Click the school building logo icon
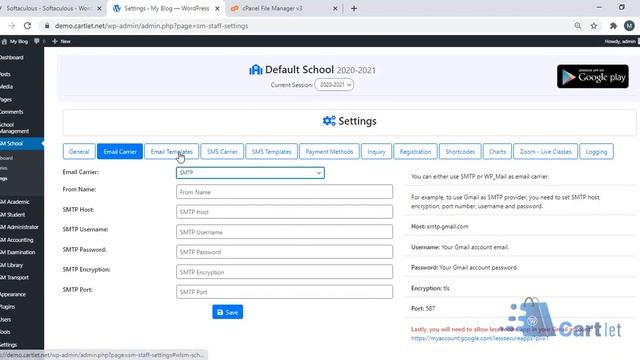The image size is (640, 360). 256,70
